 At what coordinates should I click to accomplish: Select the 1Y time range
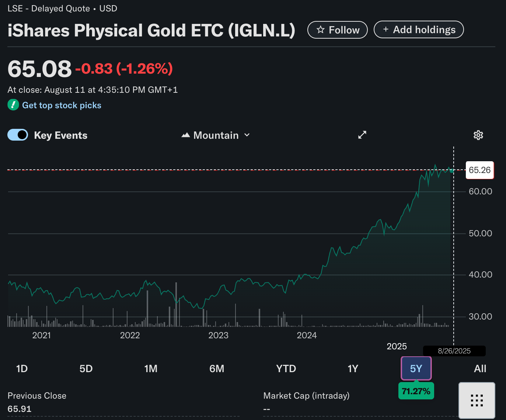click(353, 368)
